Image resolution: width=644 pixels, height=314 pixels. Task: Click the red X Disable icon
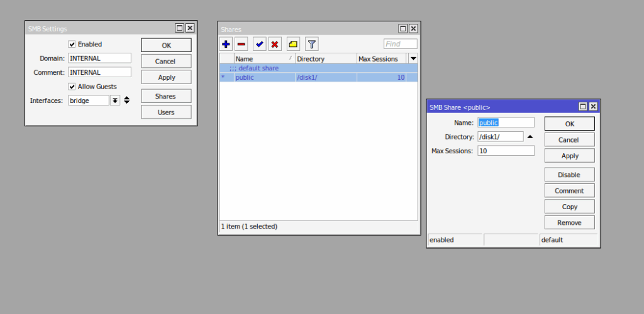pos(275,44)
